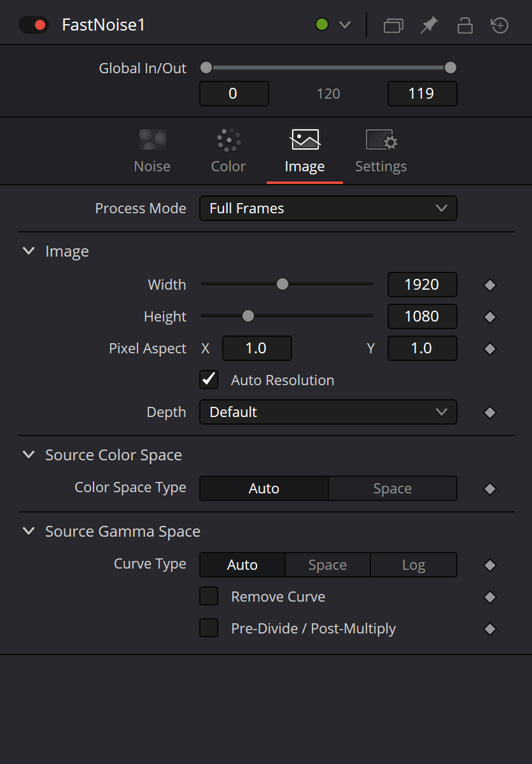Image resolution: width=532 pixels, height=764 pixels.
Task: Click the Height slider handle
Action: coord(248,316)
